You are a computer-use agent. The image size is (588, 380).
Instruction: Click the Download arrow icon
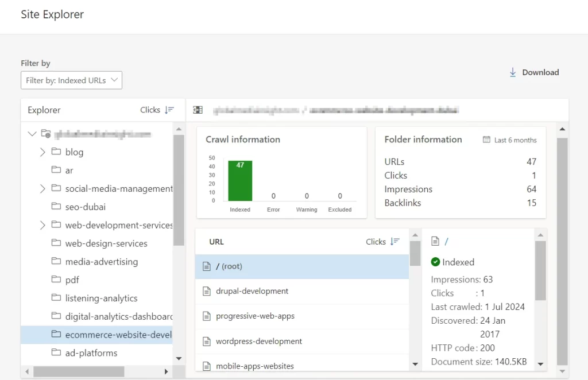coord(513,72)
